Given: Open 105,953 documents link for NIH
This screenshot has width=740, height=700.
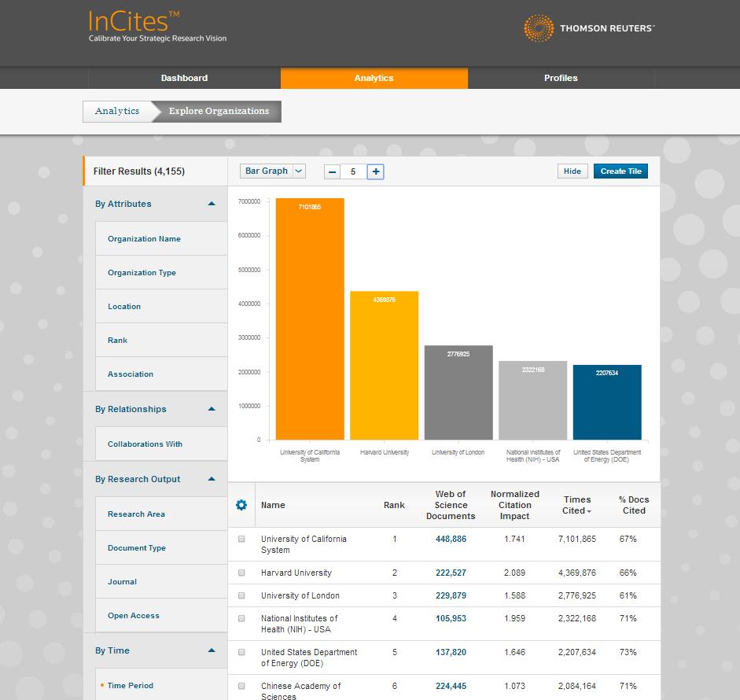Looking at the screenshot, I should click(451, 618).
